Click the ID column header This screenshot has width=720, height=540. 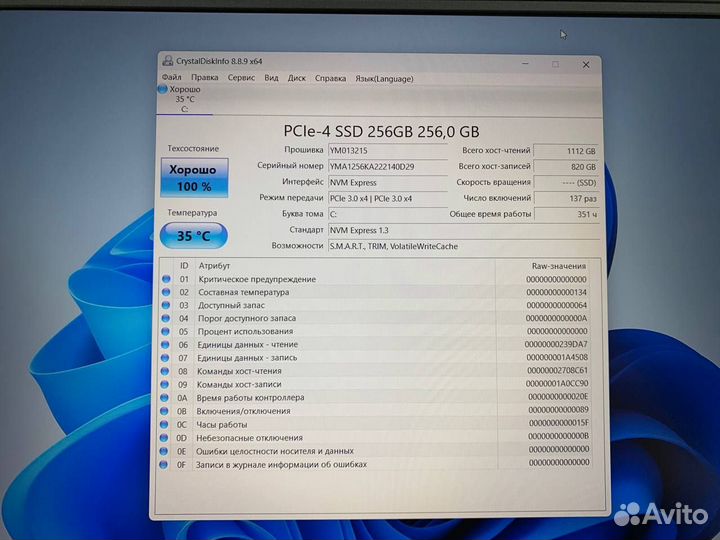pyautogui.click(x=184, y=265)
